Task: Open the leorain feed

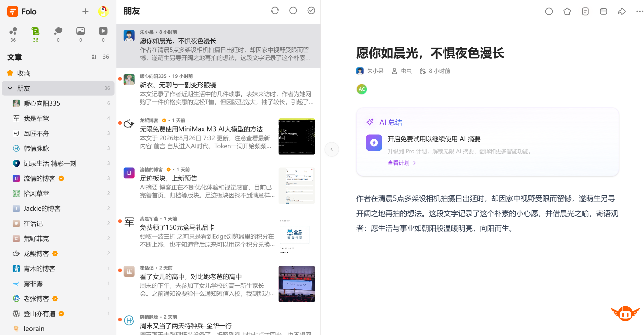Action: coord(58,328)
